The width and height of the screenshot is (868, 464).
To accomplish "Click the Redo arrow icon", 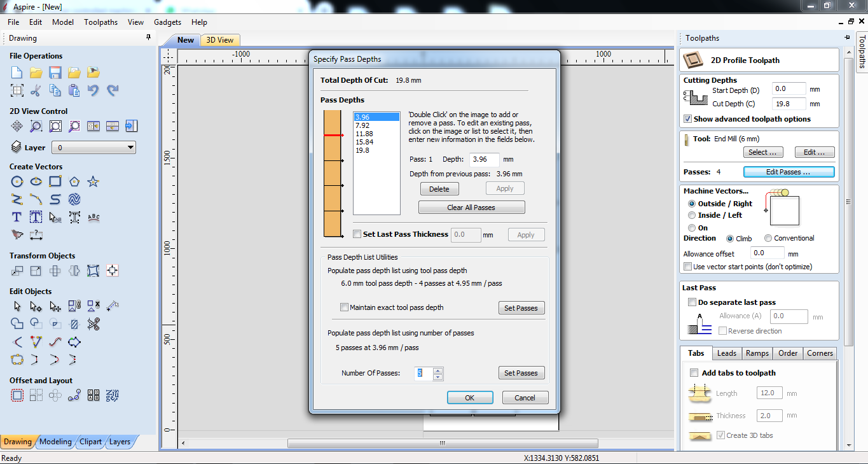I will tap(113, 90).
